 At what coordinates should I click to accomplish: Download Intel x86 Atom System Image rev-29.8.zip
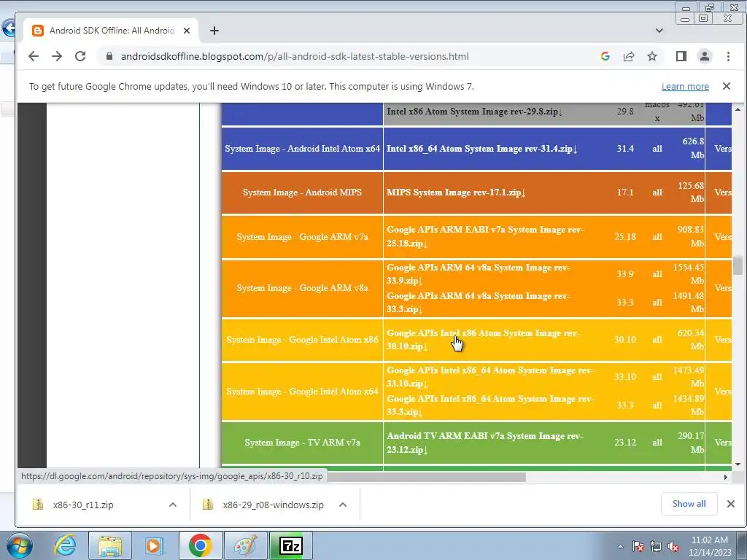click(474, 112)
